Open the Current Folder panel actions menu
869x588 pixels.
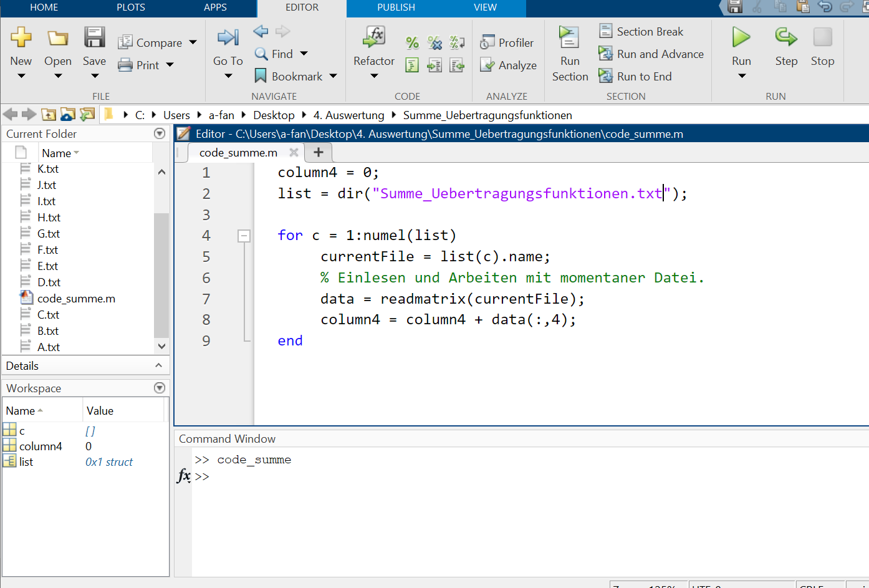160,133
